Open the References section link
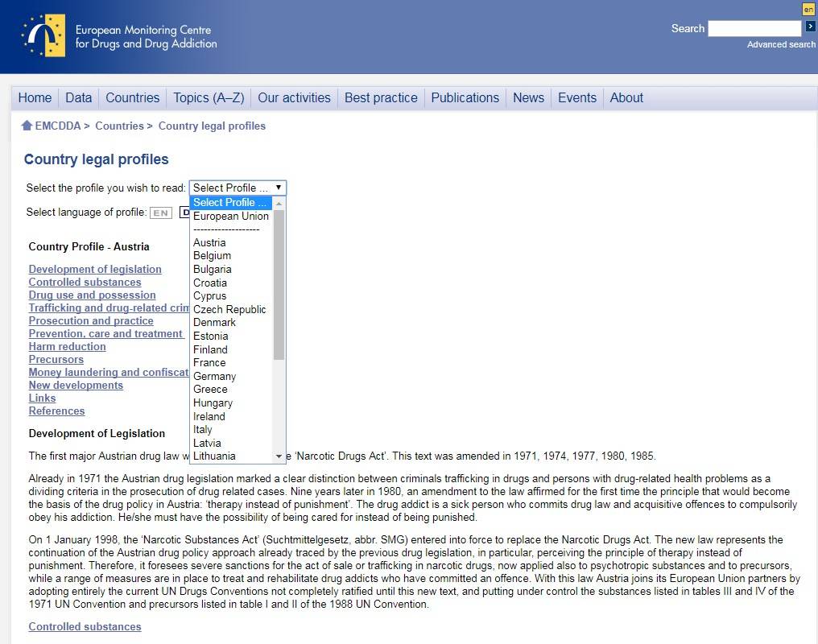818x644 pixels. point(57,411)
